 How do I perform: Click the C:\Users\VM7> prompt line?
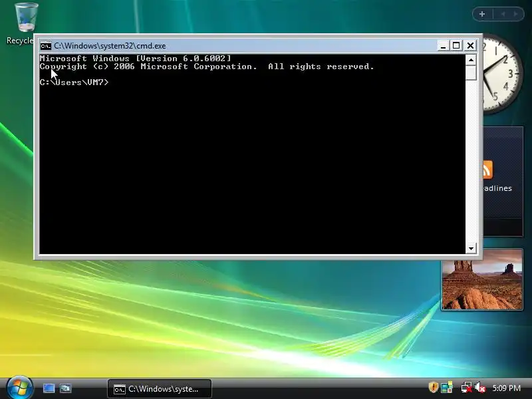74,82
